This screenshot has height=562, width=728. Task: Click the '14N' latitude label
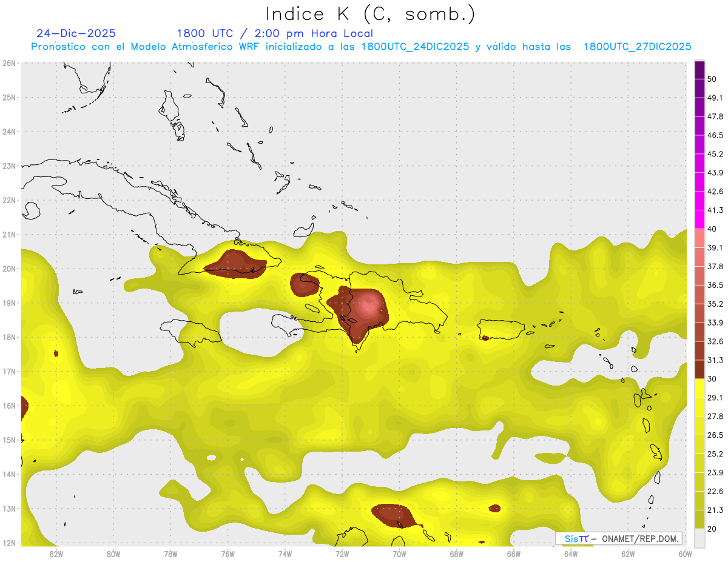9,474
